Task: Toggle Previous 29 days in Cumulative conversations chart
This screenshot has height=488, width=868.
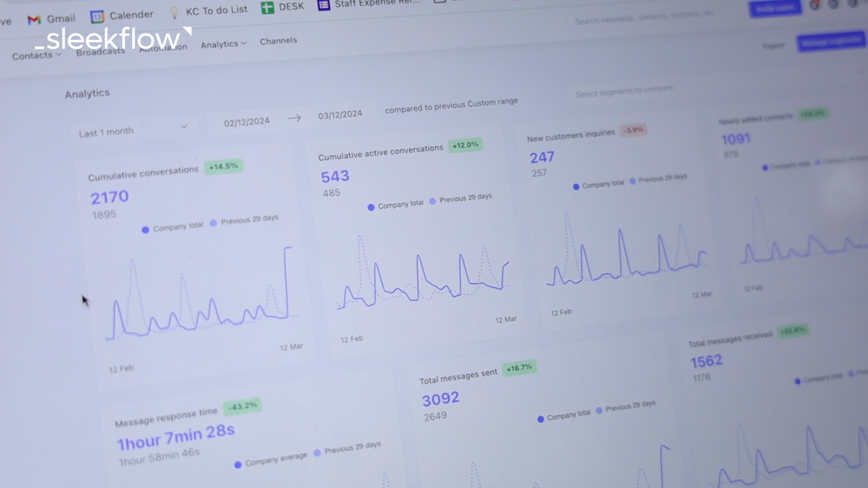Action: 245,220
